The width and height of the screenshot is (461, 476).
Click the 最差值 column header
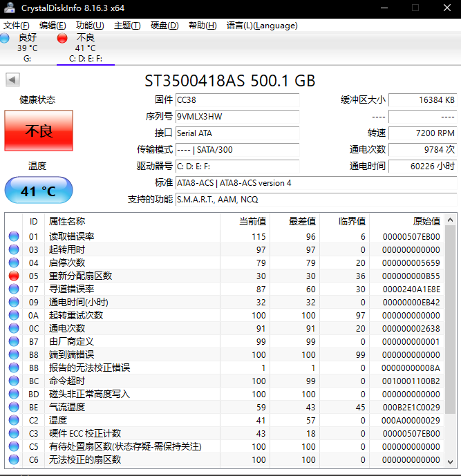295,221
